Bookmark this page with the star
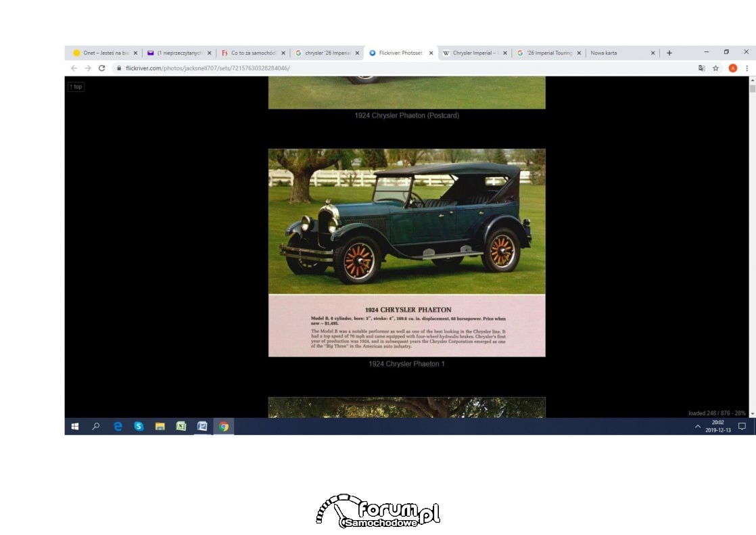The width and height of the screenshot is (756, 535). pos(716,68)
